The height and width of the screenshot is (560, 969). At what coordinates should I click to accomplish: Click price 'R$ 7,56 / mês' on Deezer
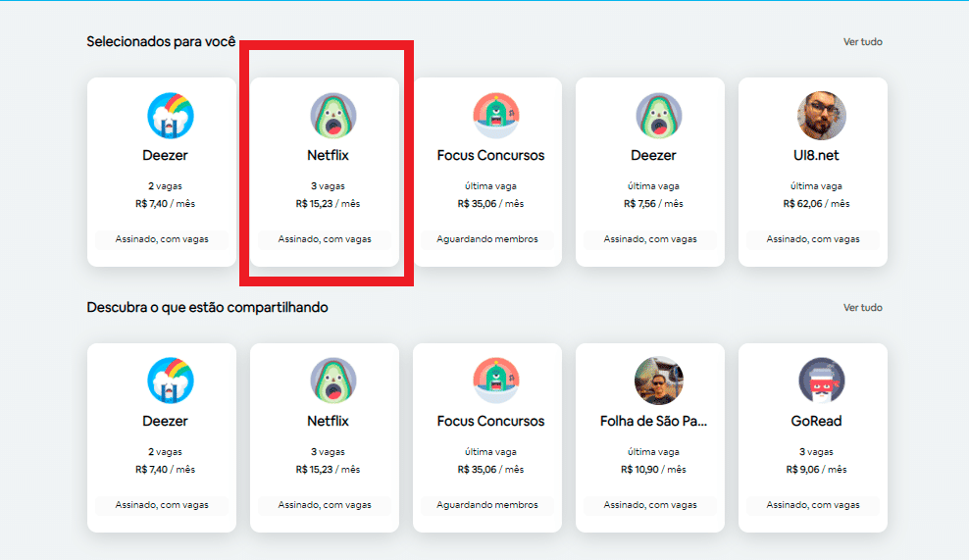point(653,203)
